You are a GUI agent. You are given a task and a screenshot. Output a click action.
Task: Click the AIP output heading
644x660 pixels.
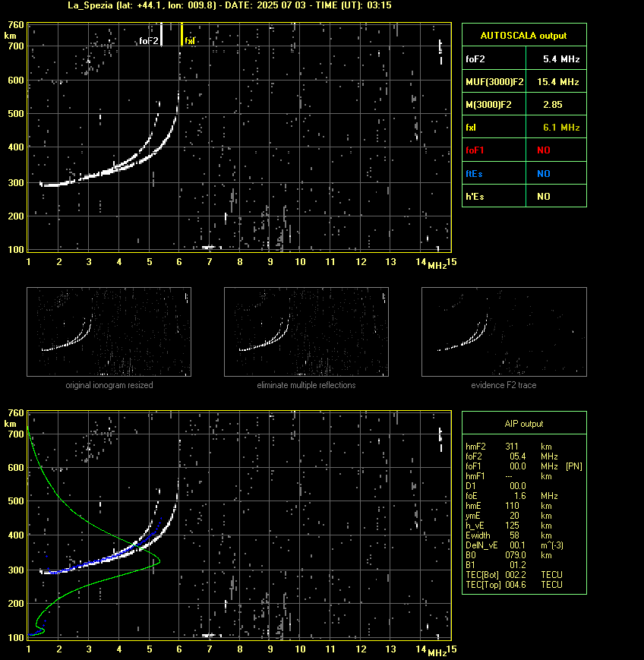(x=523, y=424)
